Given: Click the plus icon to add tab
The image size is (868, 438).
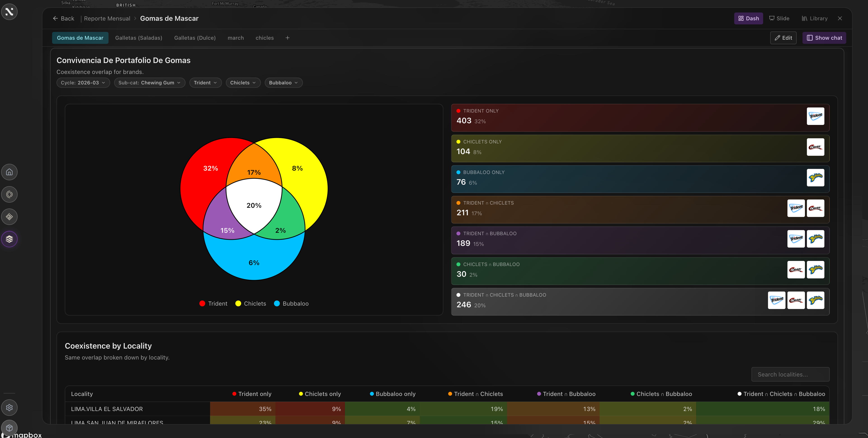Looking at the screenshot, I should (x=288, y=38).
